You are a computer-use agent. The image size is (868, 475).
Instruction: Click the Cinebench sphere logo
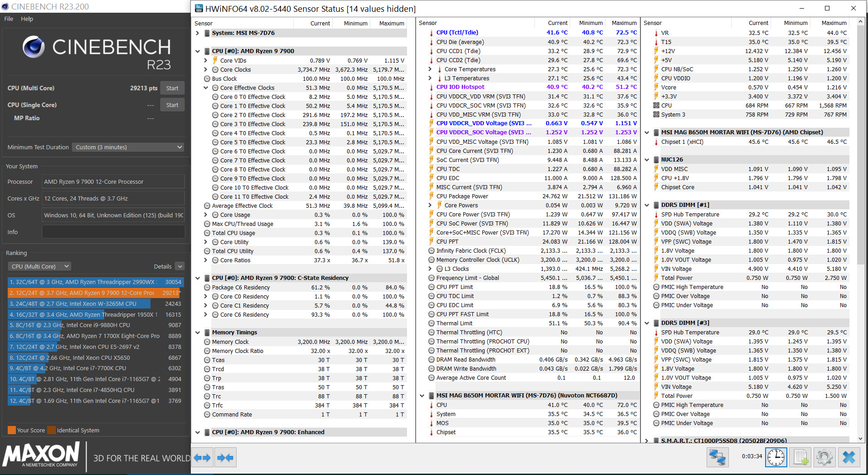coord(34,47)
